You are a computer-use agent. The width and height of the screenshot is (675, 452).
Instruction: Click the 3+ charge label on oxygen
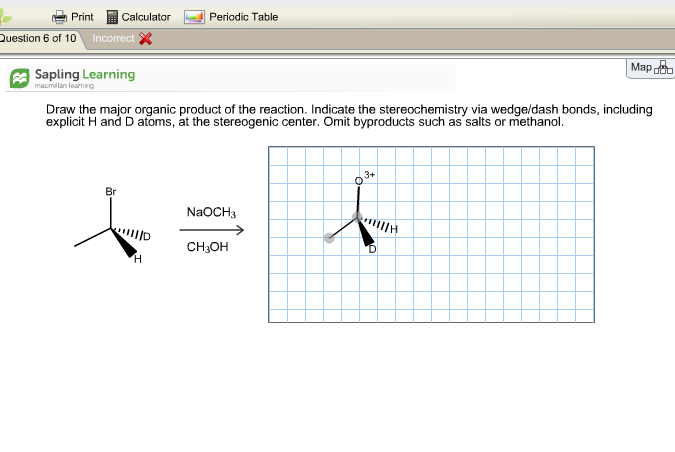tap(369, 174)
